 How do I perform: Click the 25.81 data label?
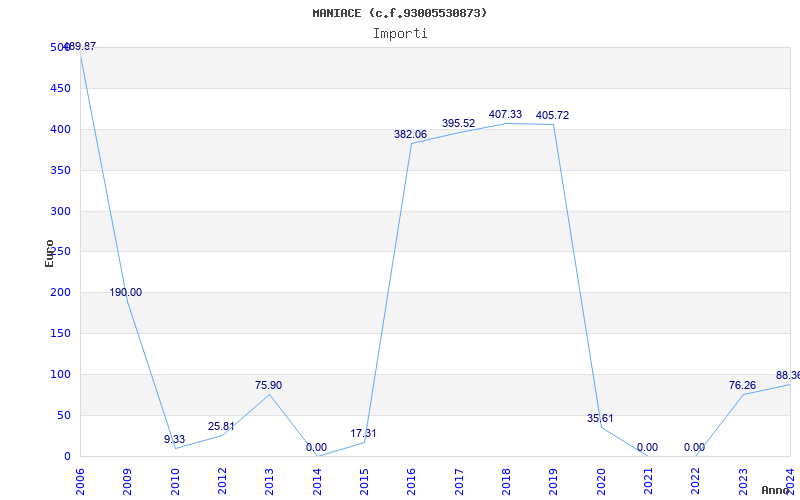221,426
